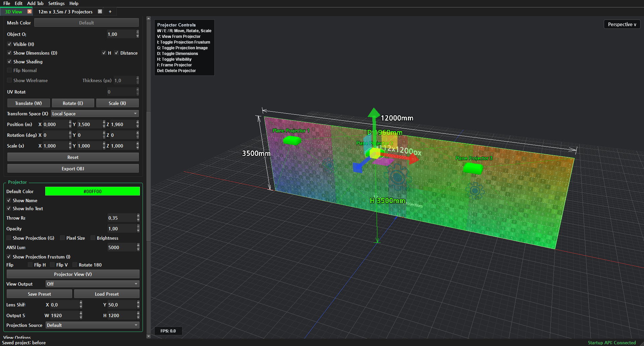Screen dimensions: 644x346
Task: Enable Show Projection (G)
Action: pos(9,238)
